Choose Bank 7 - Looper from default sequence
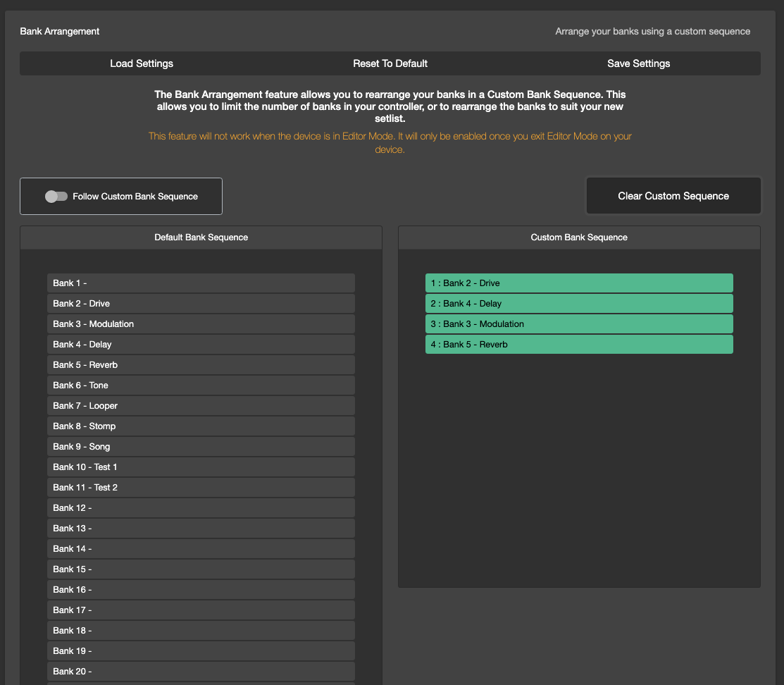The image size is (784, 685). (x=201, y=406)
